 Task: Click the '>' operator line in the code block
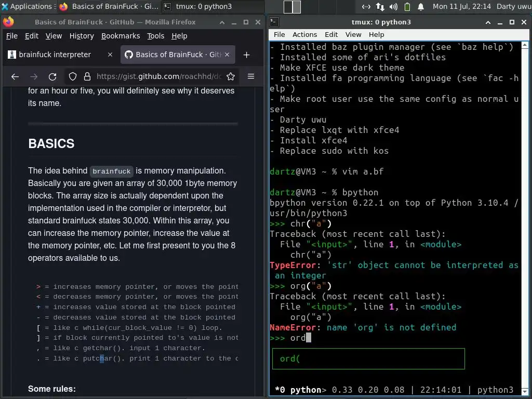point(137,287)
